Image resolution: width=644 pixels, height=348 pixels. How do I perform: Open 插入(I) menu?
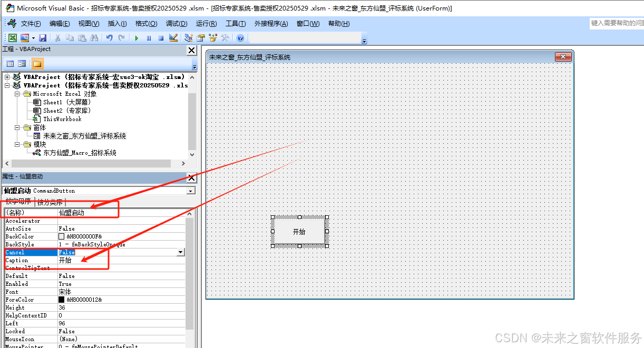pos(117,24)
